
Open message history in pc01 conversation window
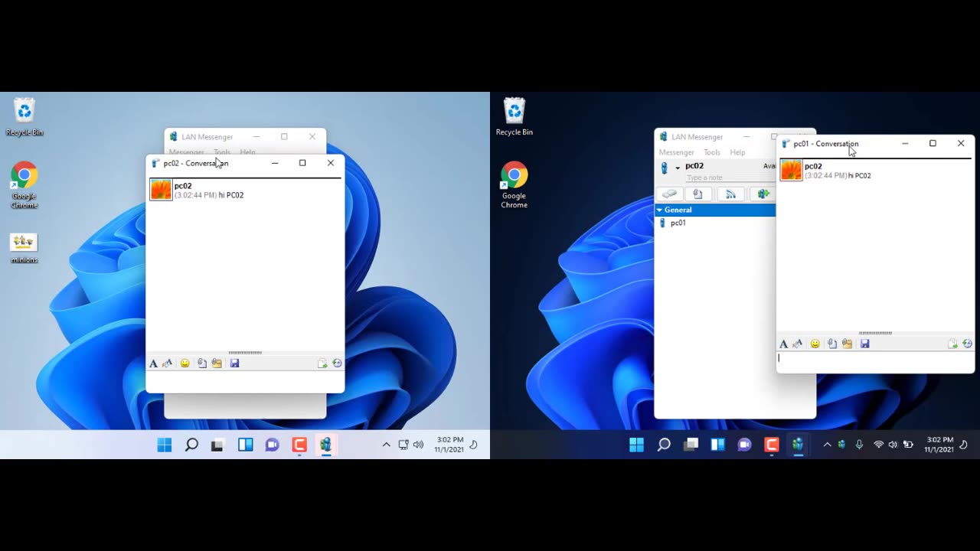pyautogui.click(x=967, y=344)
